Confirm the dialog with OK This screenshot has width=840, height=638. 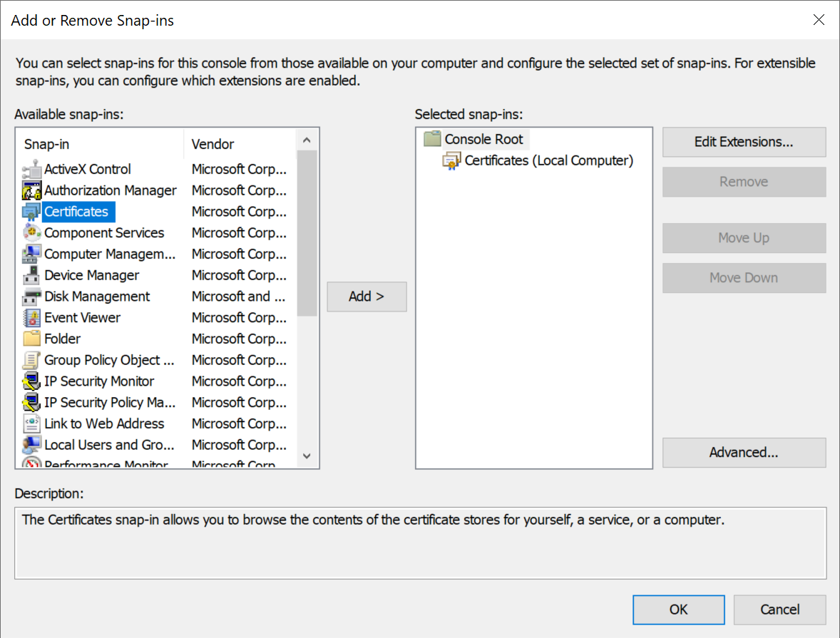(x=678, y=609)
